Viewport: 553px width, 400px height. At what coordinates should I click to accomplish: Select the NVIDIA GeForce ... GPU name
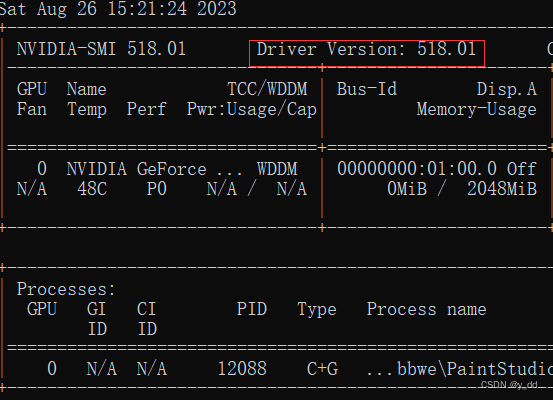[154, 169]
